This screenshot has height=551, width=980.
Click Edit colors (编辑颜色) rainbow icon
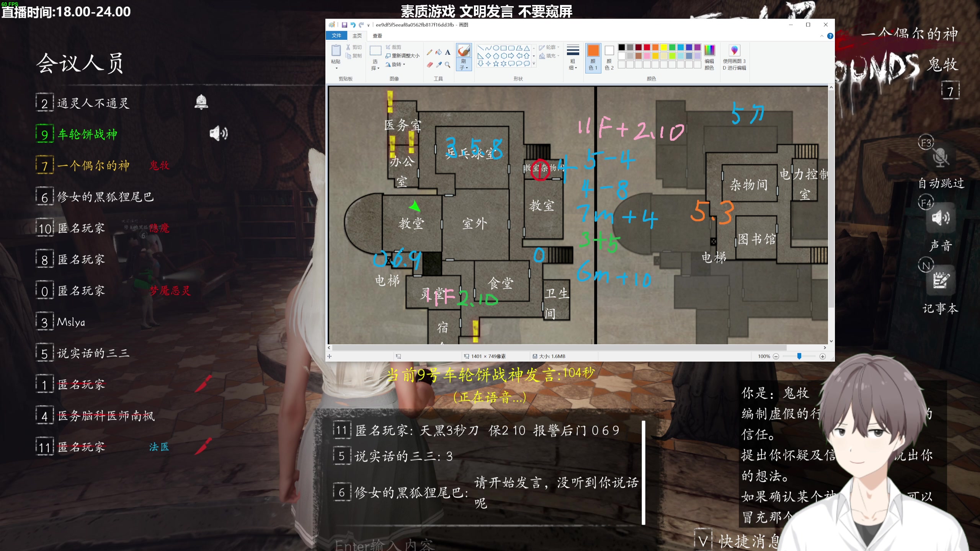(709, 51)
